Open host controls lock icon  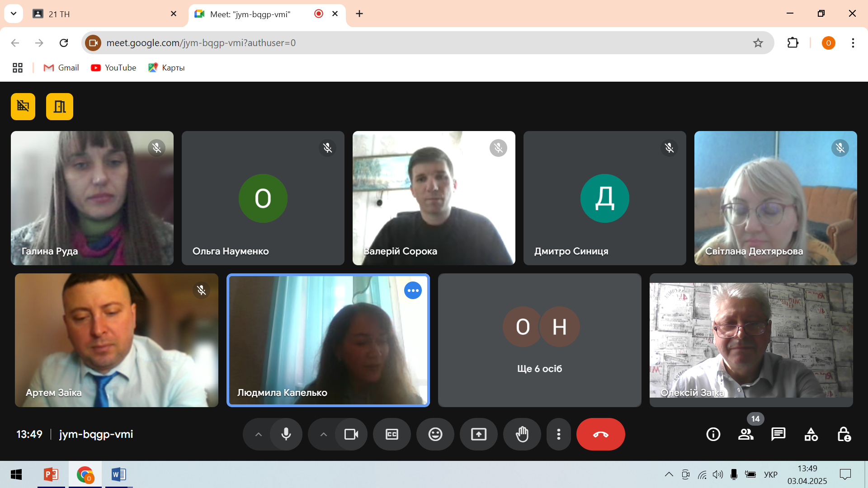[844, 434]
